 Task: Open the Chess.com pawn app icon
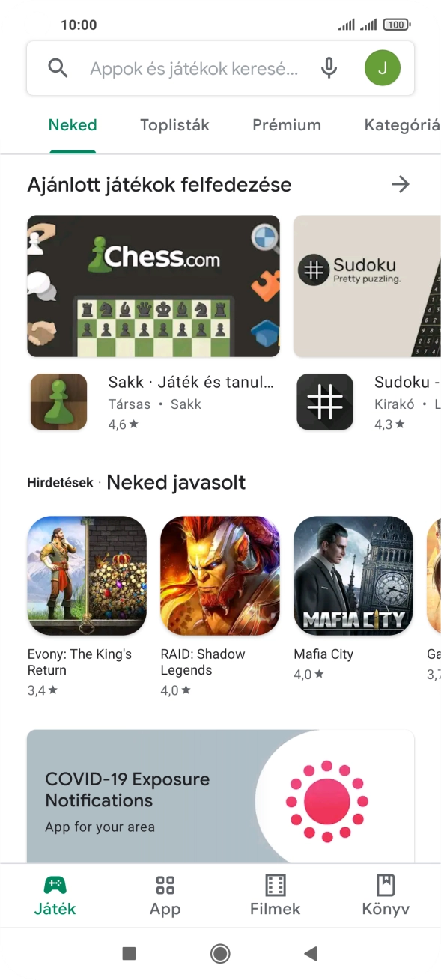[58, 402]
